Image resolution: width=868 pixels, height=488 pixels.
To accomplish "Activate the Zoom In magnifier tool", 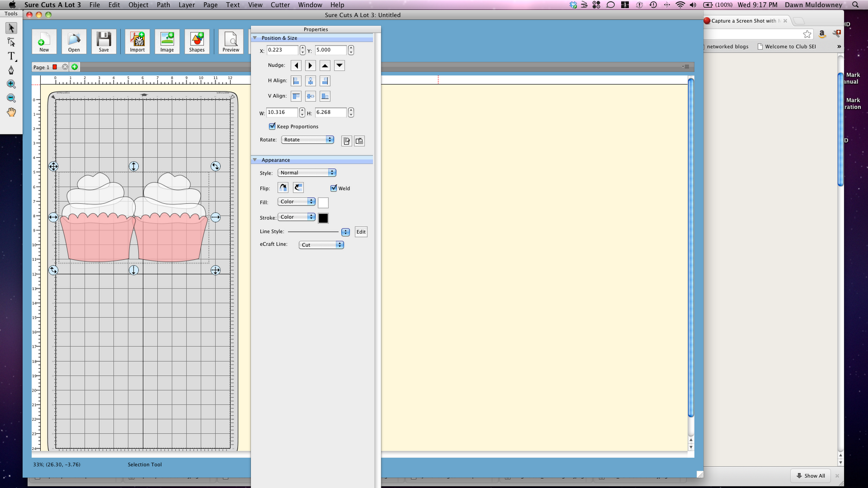I will coord(11,84).
